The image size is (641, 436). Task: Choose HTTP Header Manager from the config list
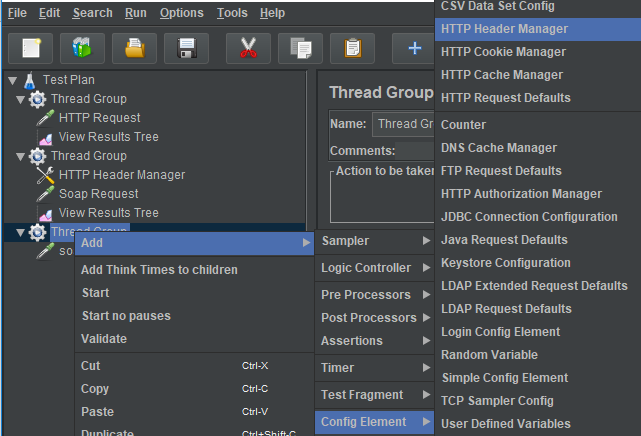coord(538,29)
